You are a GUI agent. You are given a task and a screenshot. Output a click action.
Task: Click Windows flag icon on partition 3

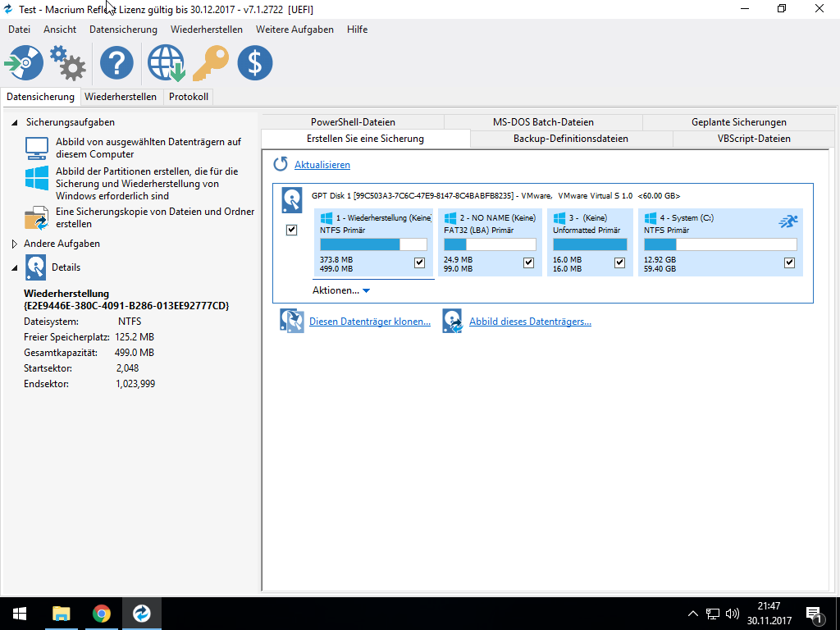click(559, 218)
